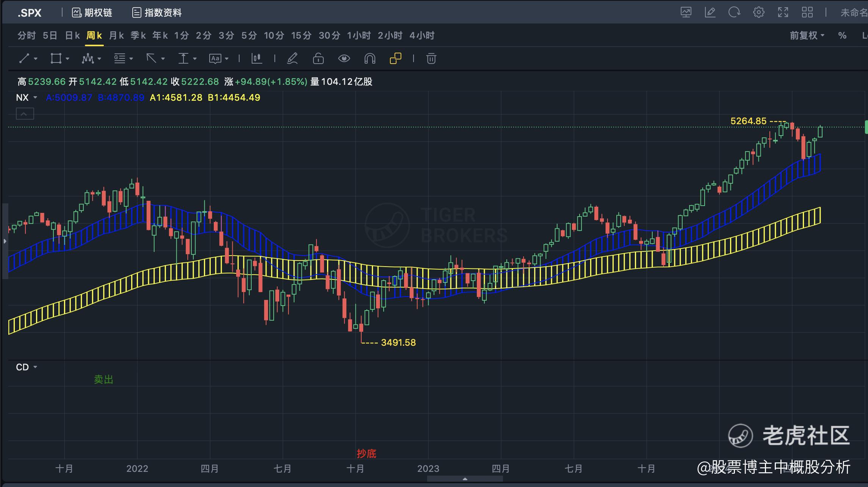Enter fullscreen chart mode
The width and height of the screenshot is (868, 487).
pos(783,12)
